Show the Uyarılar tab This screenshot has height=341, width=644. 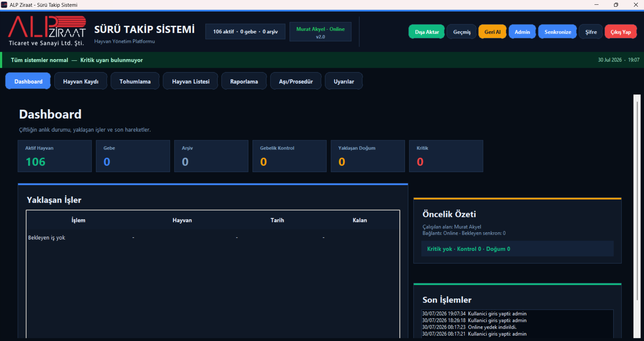coord(344,81)
